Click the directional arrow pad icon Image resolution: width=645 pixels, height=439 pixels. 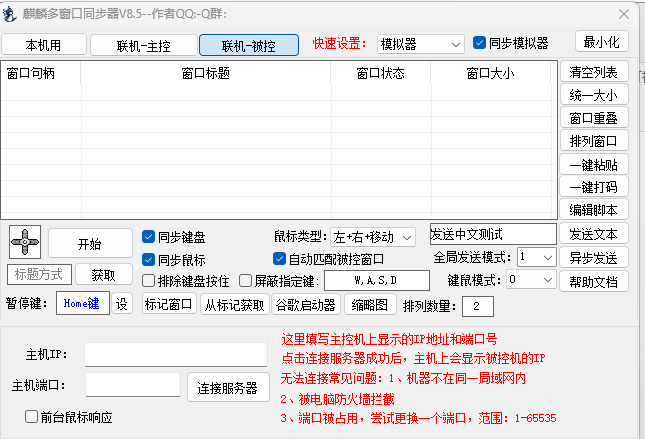[25, 241]
